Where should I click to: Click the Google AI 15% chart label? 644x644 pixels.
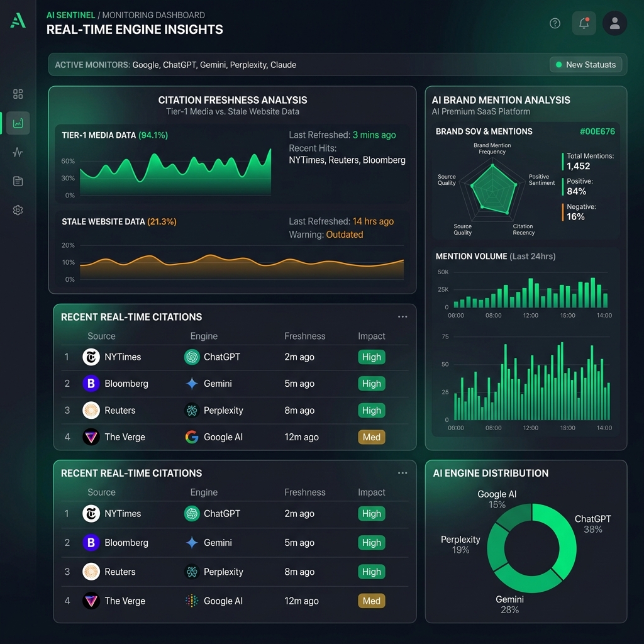(x=497, y=499)
